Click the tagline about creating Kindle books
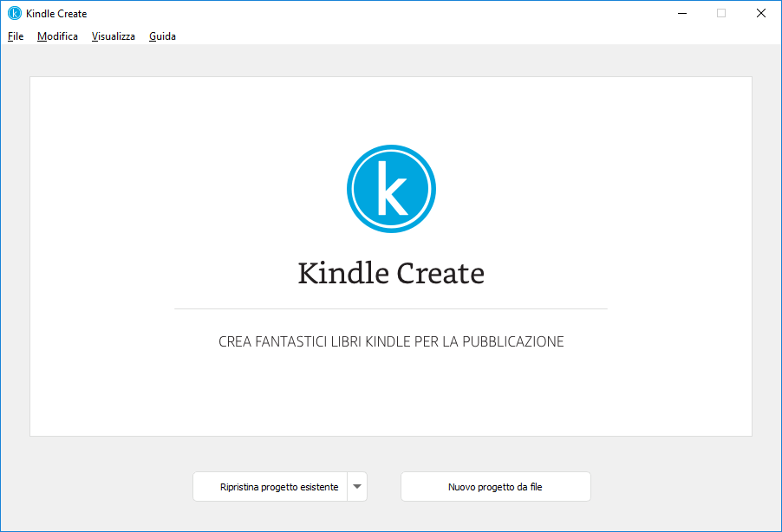 click(391, 341)
